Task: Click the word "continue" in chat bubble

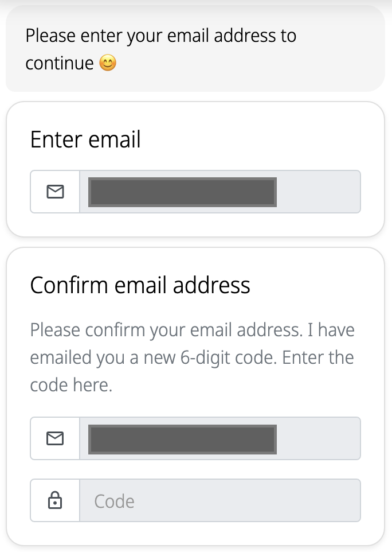Action: [x=60, y=63]
